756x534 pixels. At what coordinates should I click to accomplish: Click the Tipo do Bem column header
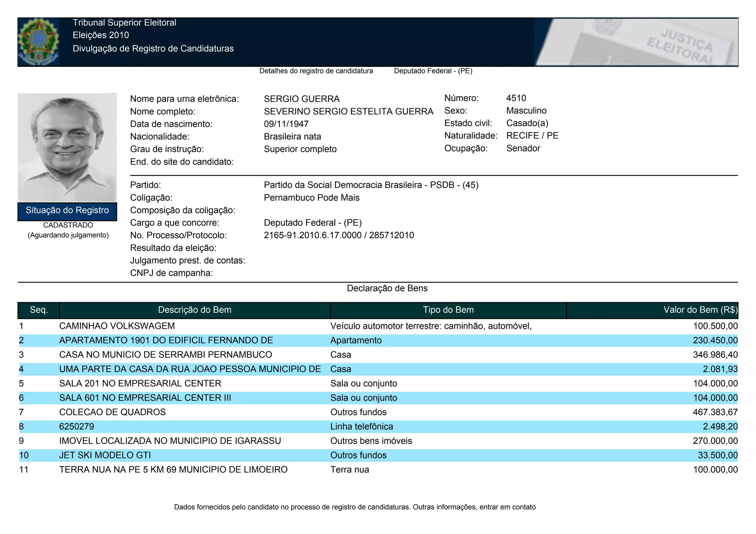[448, 310]
